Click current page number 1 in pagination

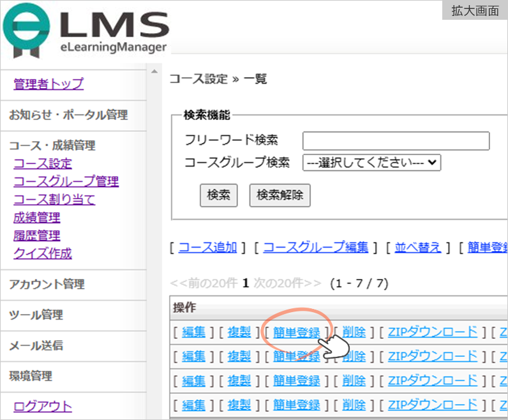tap(246, 283)
